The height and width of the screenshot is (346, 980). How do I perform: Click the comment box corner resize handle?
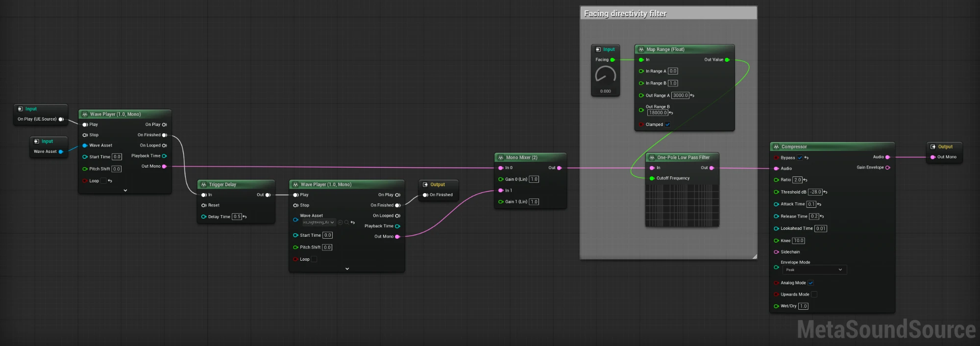point(755,256)
